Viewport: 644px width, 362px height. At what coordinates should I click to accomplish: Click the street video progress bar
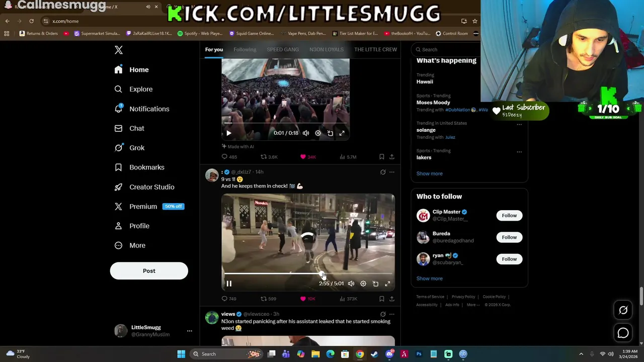tap(308, 274)
